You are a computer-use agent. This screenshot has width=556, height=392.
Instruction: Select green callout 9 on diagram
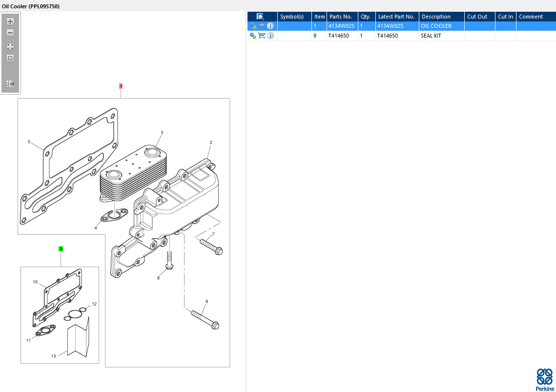[61, 249]
